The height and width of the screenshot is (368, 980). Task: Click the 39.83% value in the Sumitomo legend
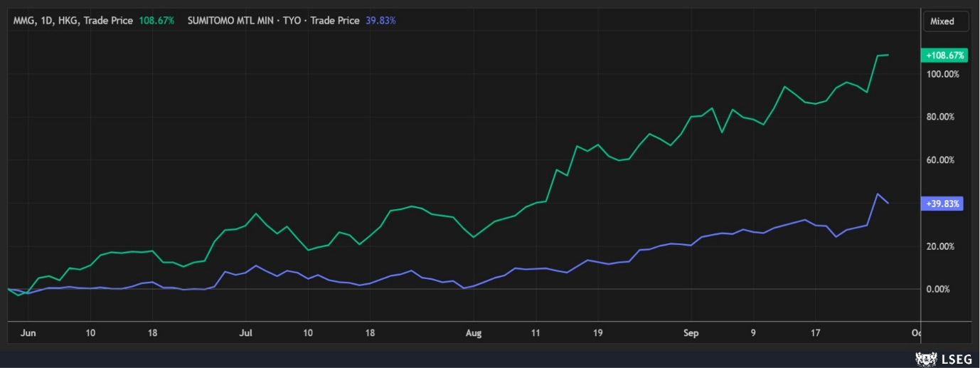[380, 21]
